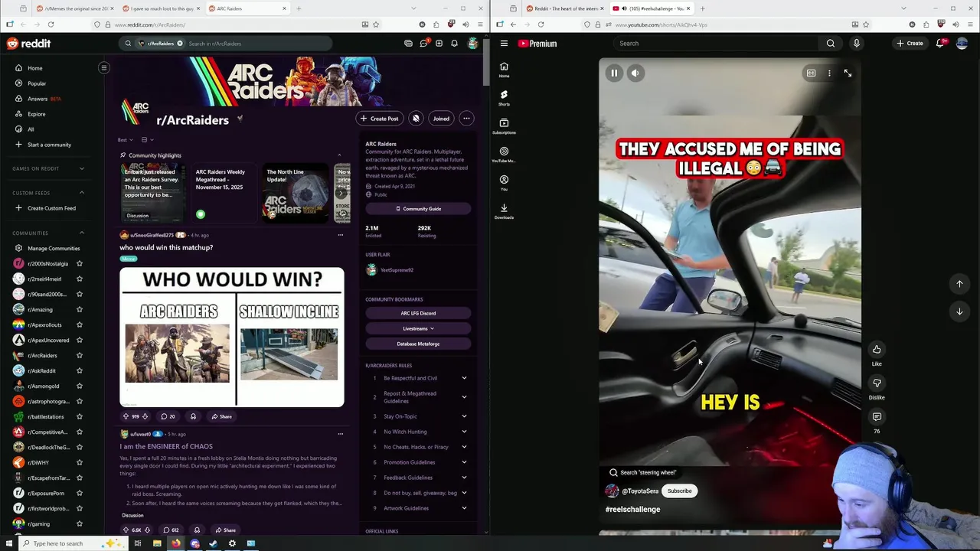Open r/ArcRaiders more options ellipsis button
The width and height of the screenshot is (980, 551).
[x=466, y=119]
